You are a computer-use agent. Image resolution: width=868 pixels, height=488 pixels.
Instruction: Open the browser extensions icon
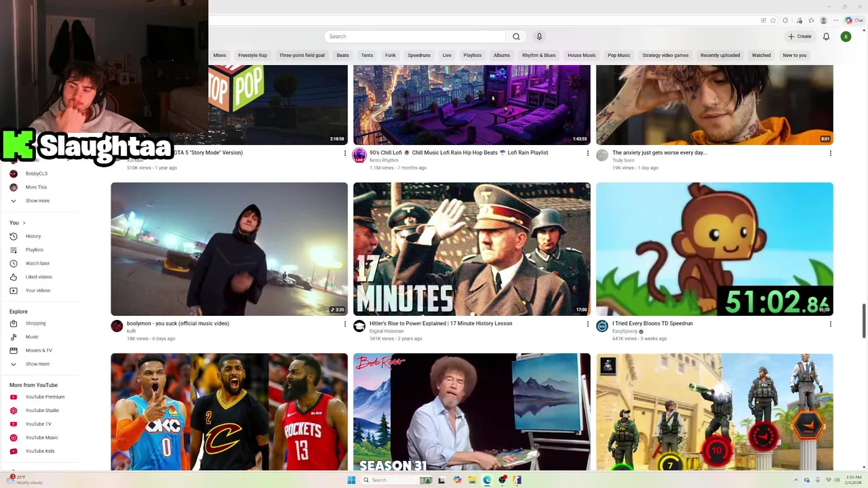(x=785, y=20)
